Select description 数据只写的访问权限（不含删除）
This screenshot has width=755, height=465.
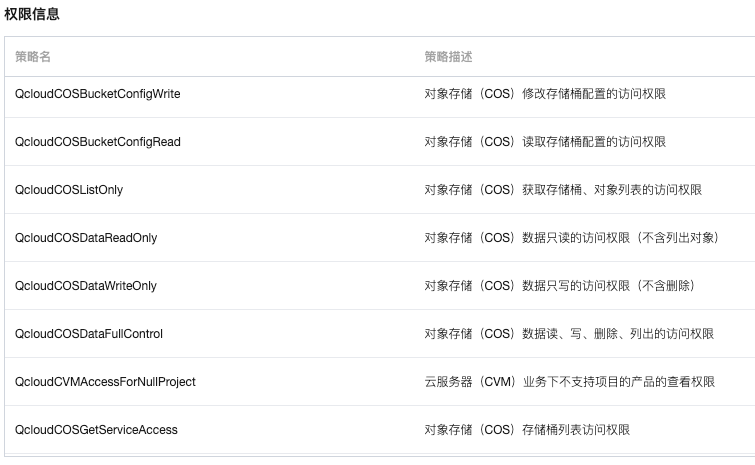coord(610,286)
